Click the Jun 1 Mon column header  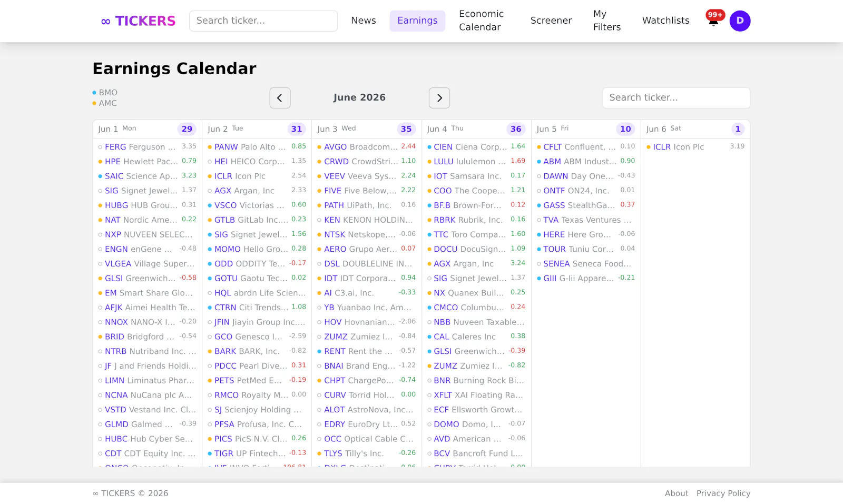click(148, 129)
